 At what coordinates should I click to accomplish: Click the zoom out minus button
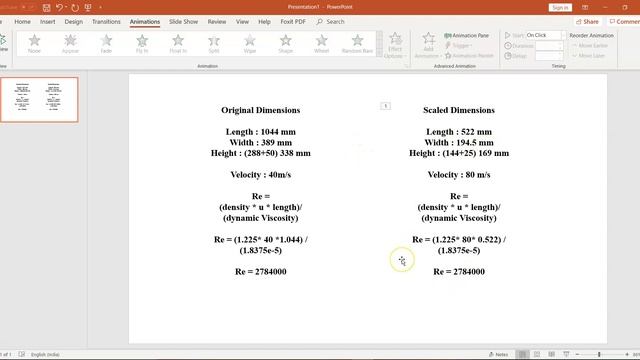(577, 354)
